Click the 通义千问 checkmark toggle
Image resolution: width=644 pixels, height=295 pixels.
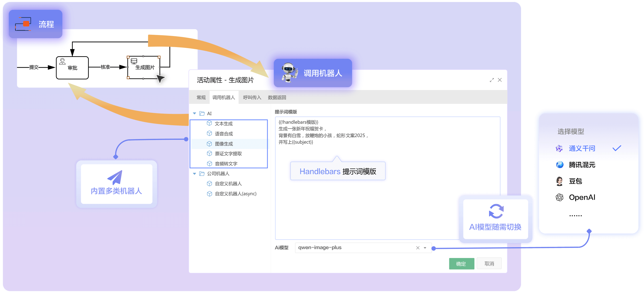pyautogui.click(x=617, y=148)
